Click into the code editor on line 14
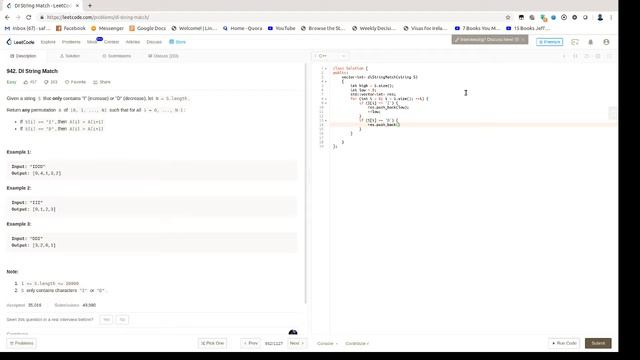Viewport: 640px width, 360px height. pyautogui.click(x=473, y=125)
